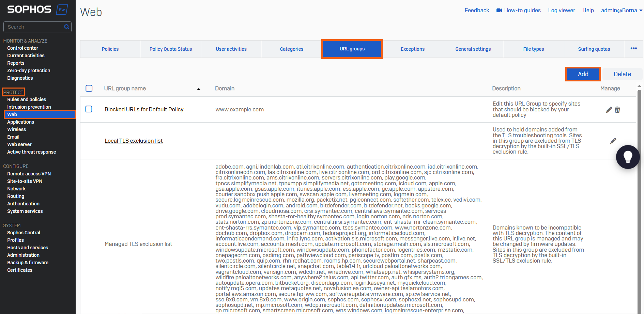Open Certificates in sidebar

click(20, 270)
